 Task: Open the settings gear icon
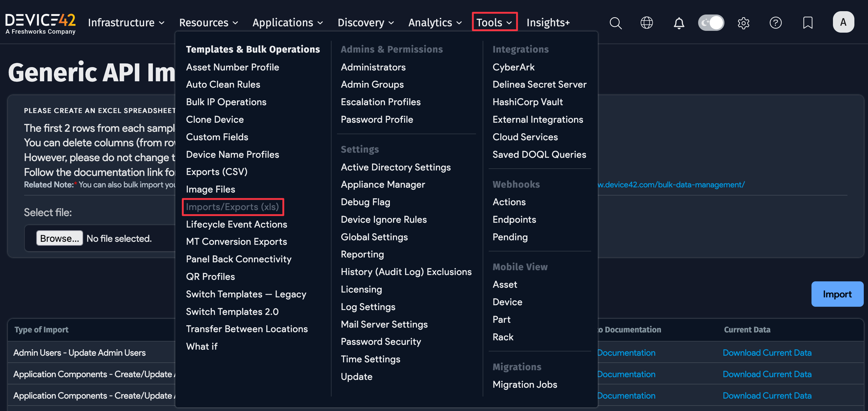coord(744,23)
